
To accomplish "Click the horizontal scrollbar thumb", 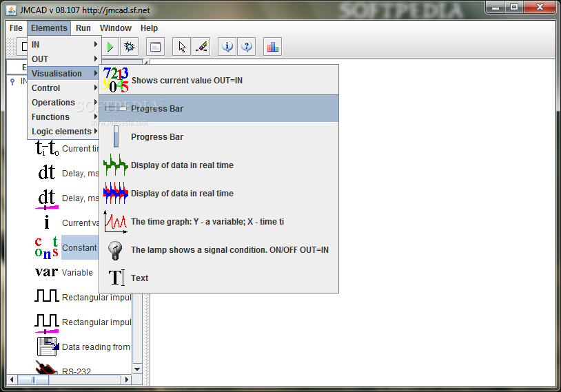I will click(x=33, y=380).
